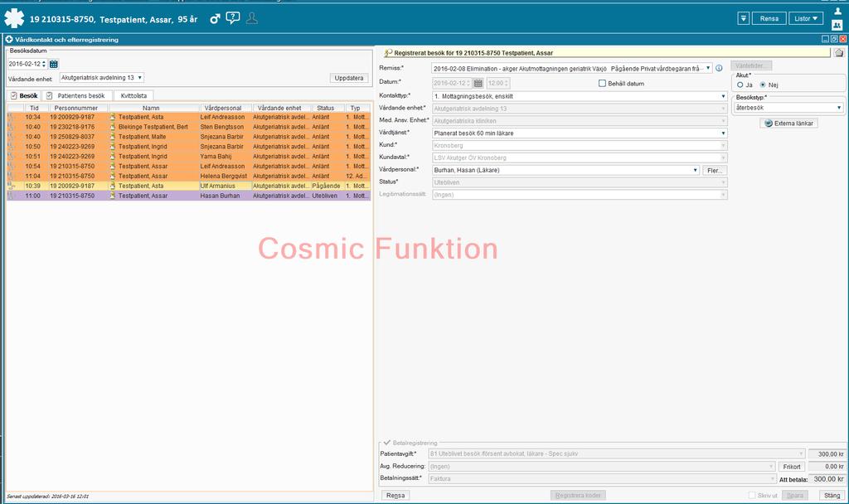
Task: Click row status icon for 10:39 visit
Action: (x=11, y=186)
